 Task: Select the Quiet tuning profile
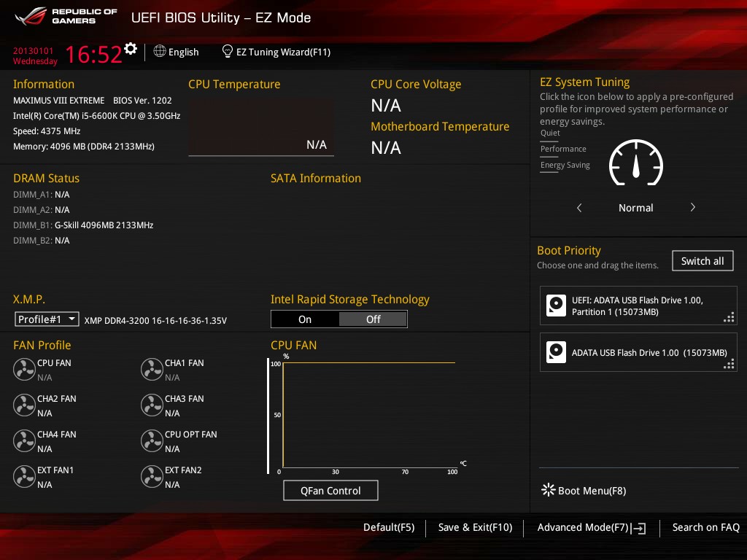coord(550,133)
